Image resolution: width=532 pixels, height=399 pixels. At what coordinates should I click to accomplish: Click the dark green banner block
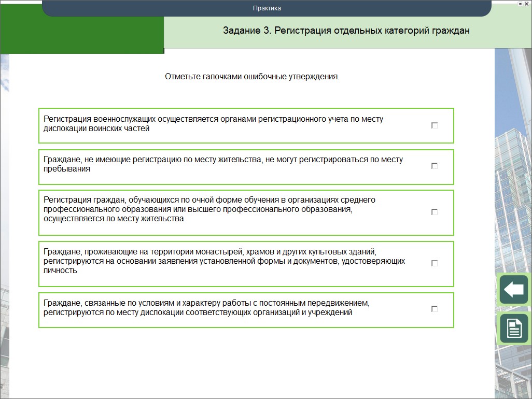82,34
